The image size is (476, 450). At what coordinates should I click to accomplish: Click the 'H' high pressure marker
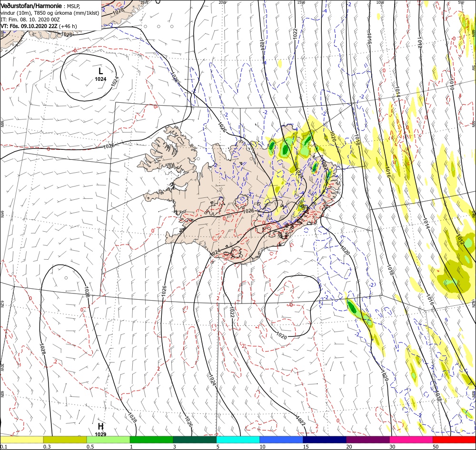point(100,427)
